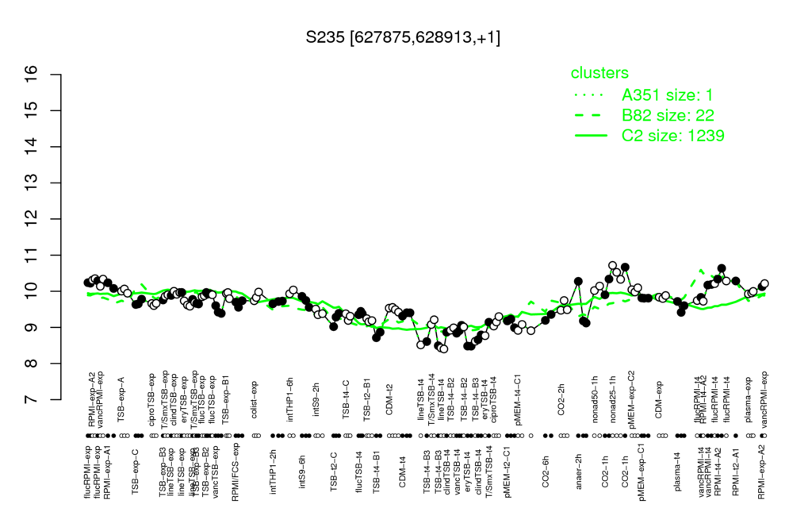Click x-axis label "pMEM-t2-C1"
Screen dimensions: 812x508
point(508,471)
